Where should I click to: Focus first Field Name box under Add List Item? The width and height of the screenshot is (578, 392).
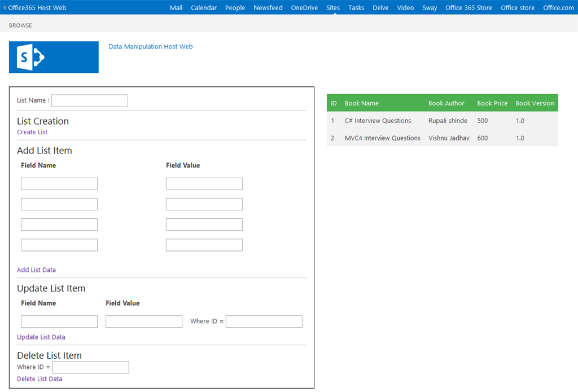click(59, 184)
